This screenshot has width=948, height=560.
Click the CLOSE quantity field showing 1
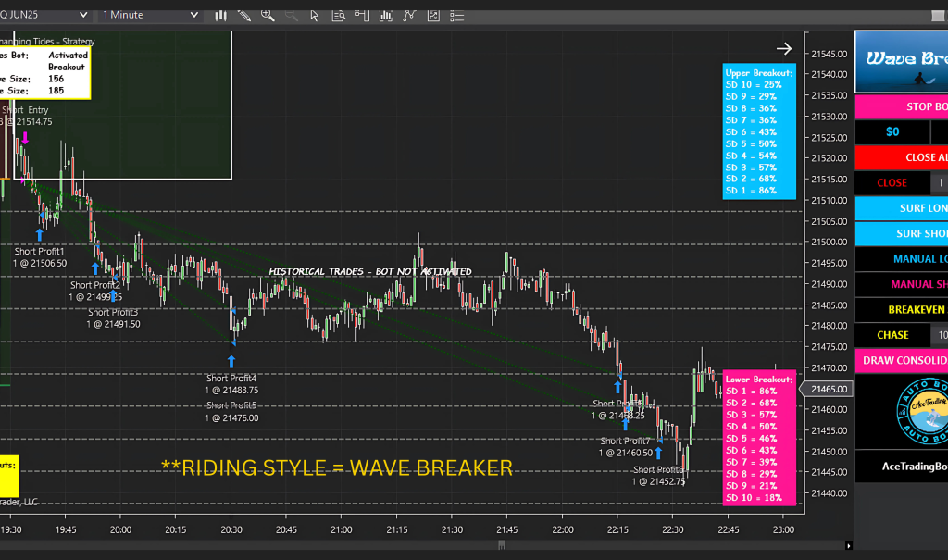940,182
